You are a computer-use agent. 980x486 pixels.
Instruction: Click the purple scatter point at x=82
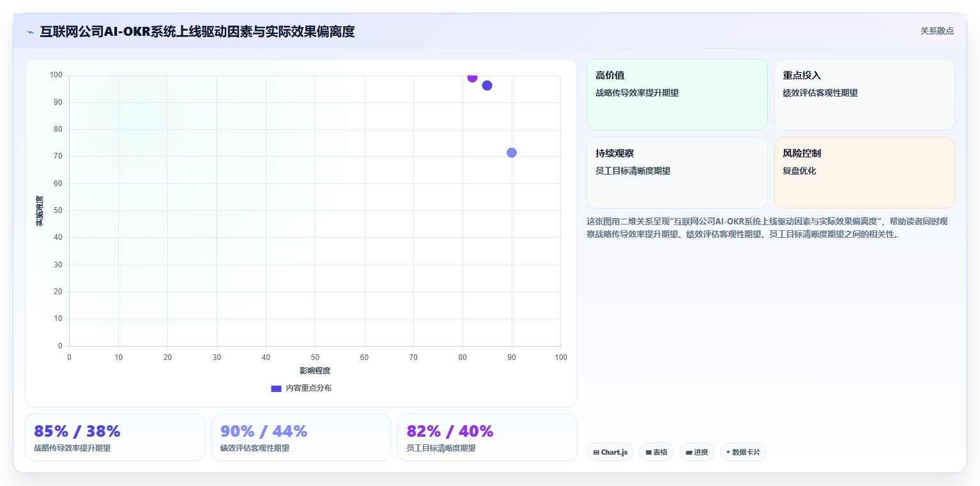(472, 77)
